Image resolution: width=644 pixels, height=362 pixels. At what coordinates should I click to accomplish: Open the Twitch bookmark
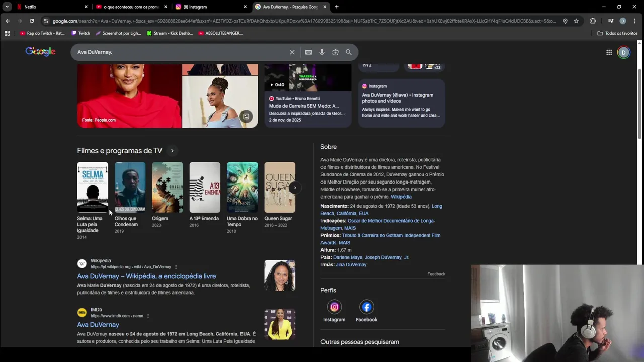pos(80,33)
